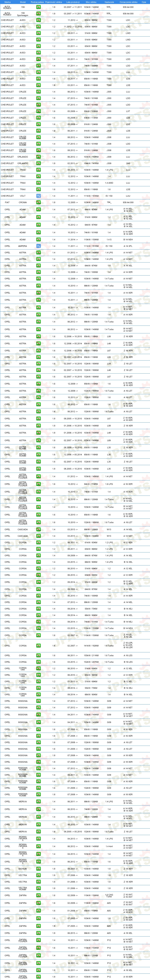Viewport: 150px width, 980px height.
Task: Click the body value 1.4 S in Adam row
Action: [x=109, y=240]
